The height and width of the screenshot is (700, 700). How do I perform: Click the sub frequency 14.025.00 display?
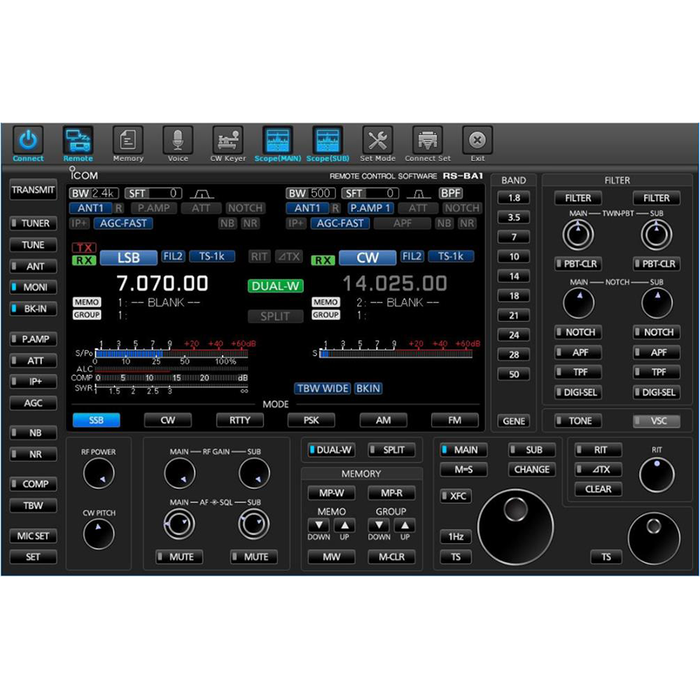(395, 283)
